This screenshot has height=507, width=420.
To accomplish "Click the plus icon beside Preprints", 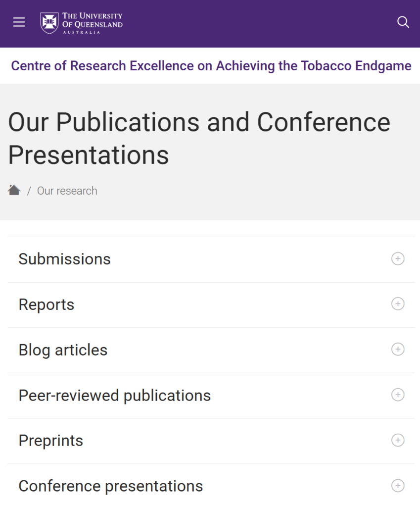I will [398, 440].
